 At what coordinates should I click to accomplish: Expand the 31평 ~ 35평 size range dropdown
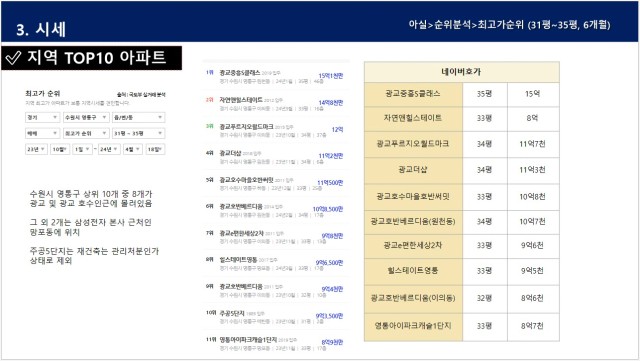coord(139,134)
